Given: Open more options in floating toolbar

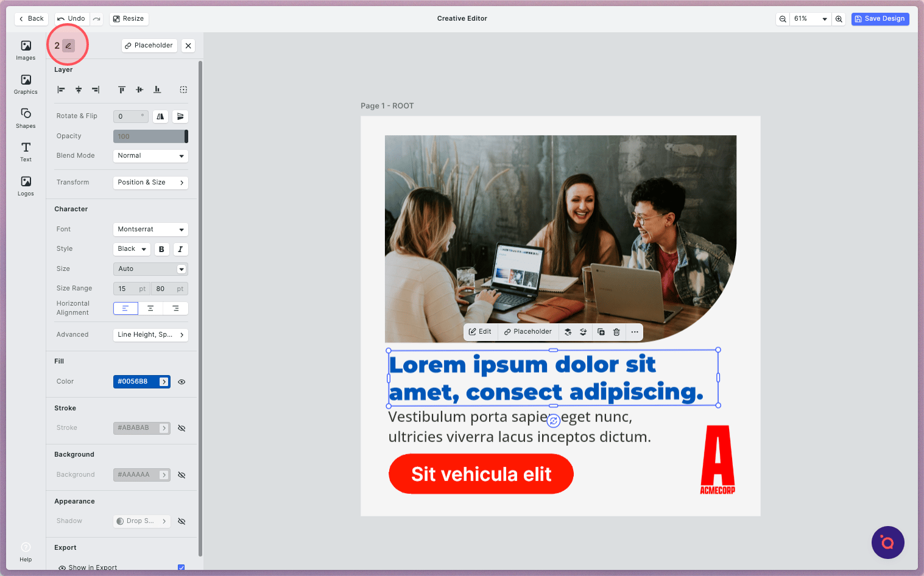Looking at the screenshot, I should (x=635, y=332).
